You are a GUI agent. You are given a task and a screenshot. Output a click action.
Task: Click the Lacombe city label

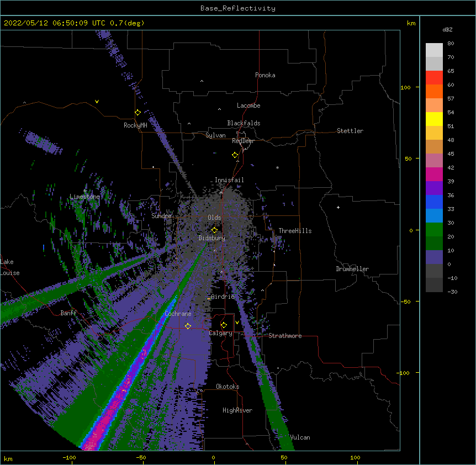coord(248,105)
